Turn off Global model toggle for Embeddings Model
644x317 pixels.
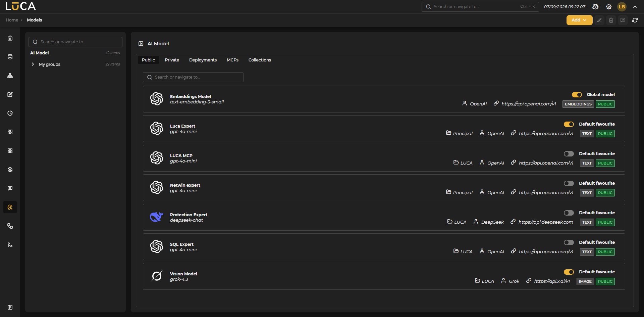pyautogui.click(x=577, y=95)
